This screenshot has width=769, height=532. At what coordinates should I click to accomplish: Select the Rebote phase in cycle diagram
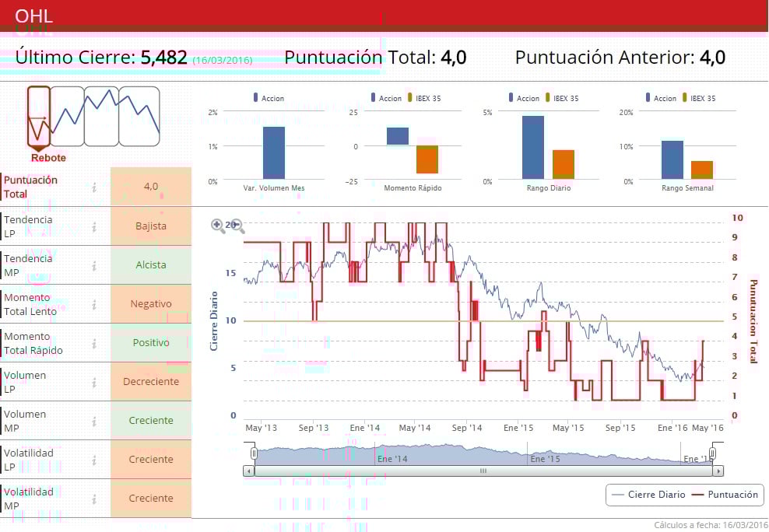(39, 117)
